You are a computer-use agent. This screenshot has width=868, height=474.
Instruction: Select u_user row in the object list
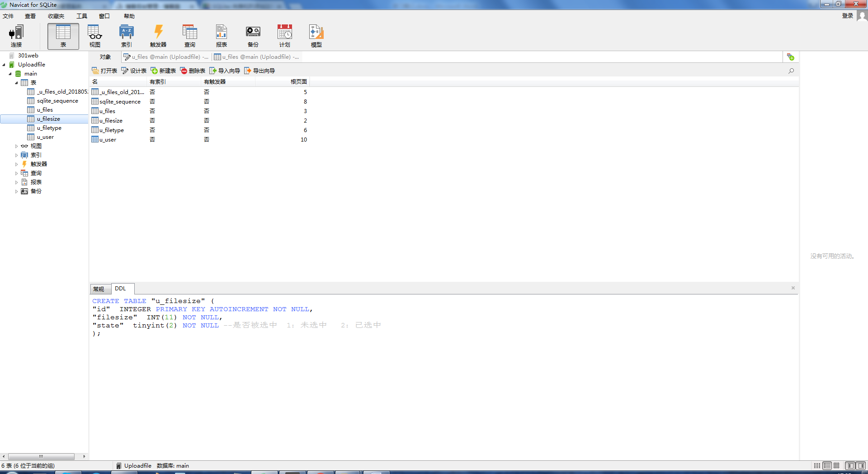[199, 139]
